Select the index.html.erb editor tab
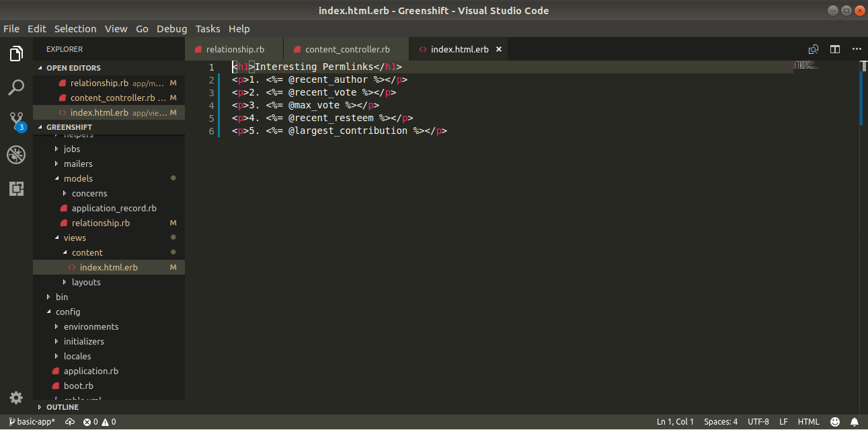Viewport: 868px width, 430px height. point(459,49)
